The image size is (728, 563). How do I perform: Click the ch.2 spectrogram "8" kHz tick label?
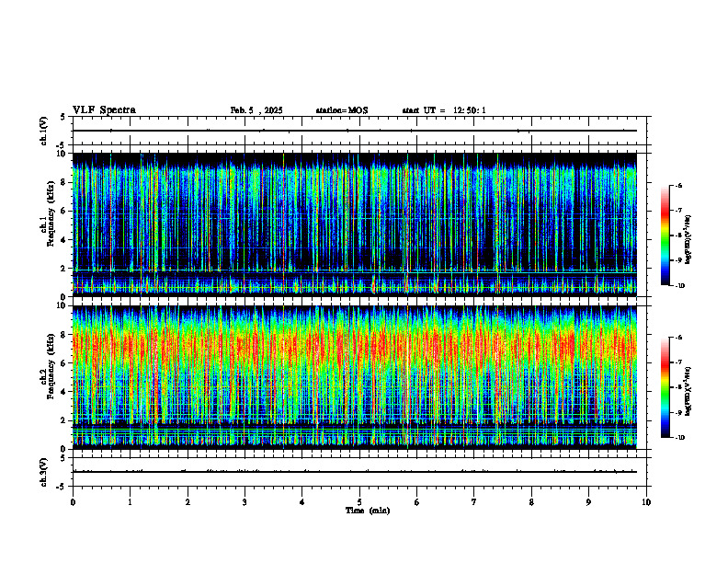(64, 335)
